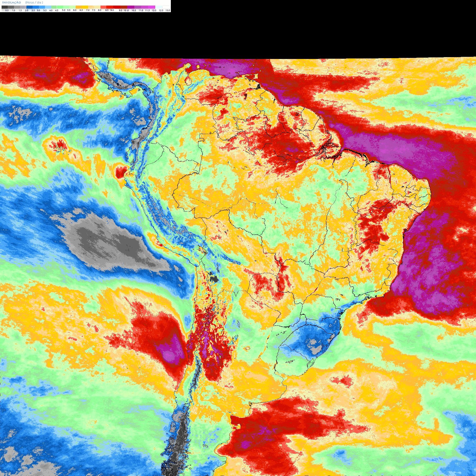
Task: Select the 5.5 legend value
Action: click(x=69, y=10)
